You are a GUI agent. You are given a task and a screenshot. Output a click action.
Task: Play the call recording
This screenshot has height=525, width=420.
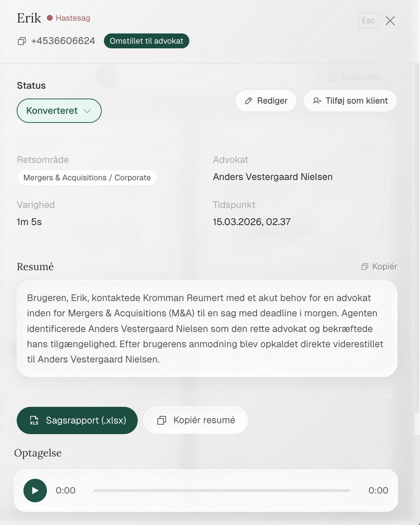point(35,490)
